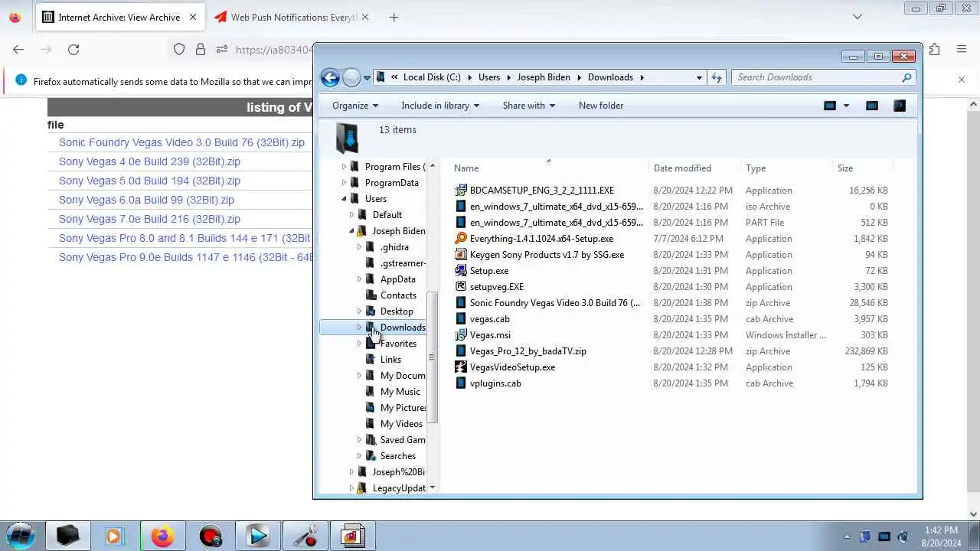980x551 pixels.
Task: Open Firefox from the taskbar
Action: tap(162, 536)
